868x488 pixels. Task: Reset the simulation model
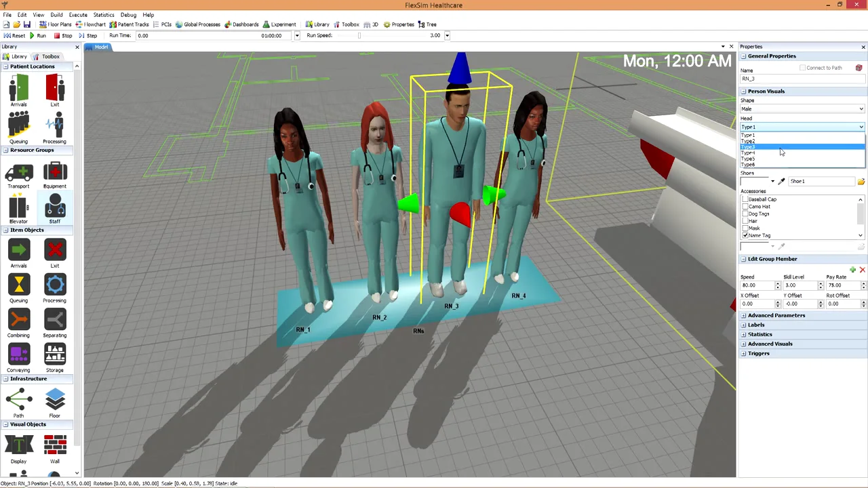tap(14, 35)
